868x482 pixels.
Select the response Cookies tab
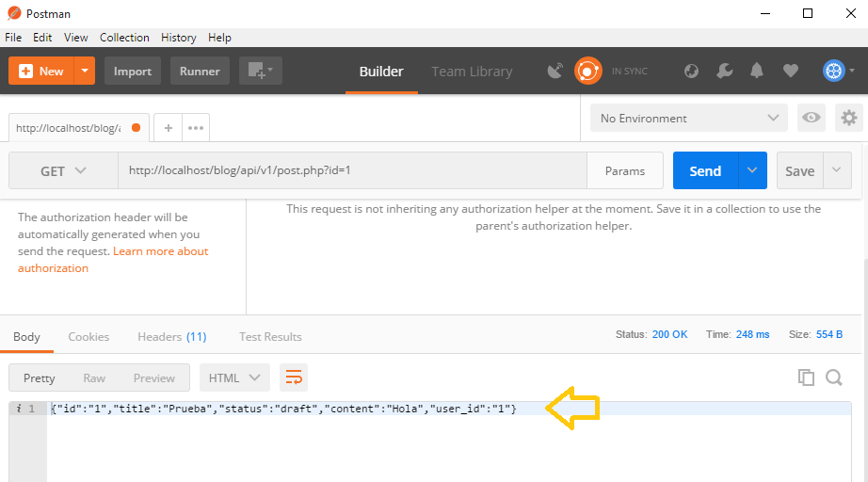click(88, 336)
